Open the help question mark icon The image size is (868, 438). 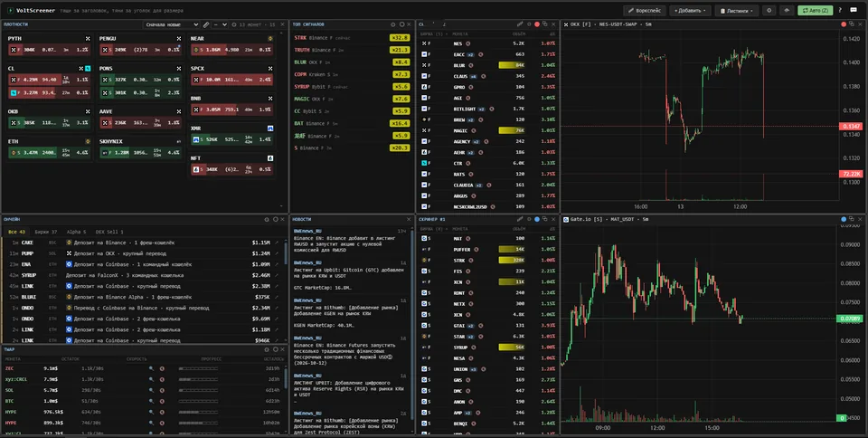click(840, 11)
